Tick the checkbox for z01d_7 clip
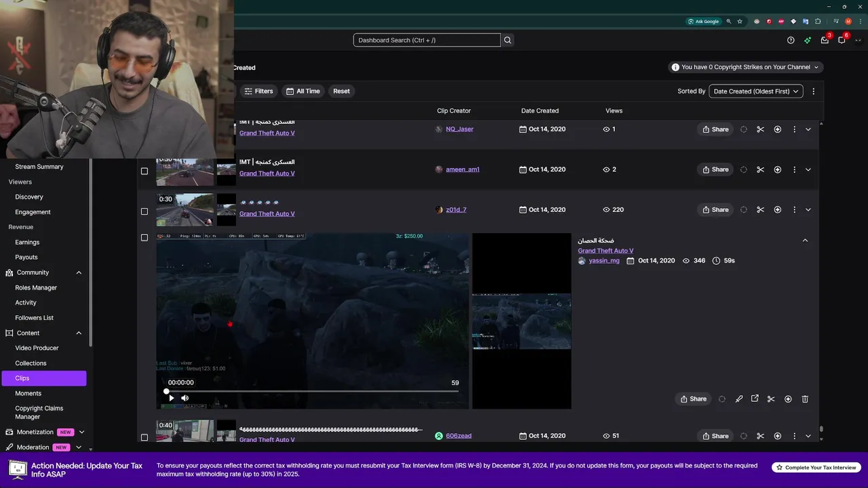 coord(144,211)
